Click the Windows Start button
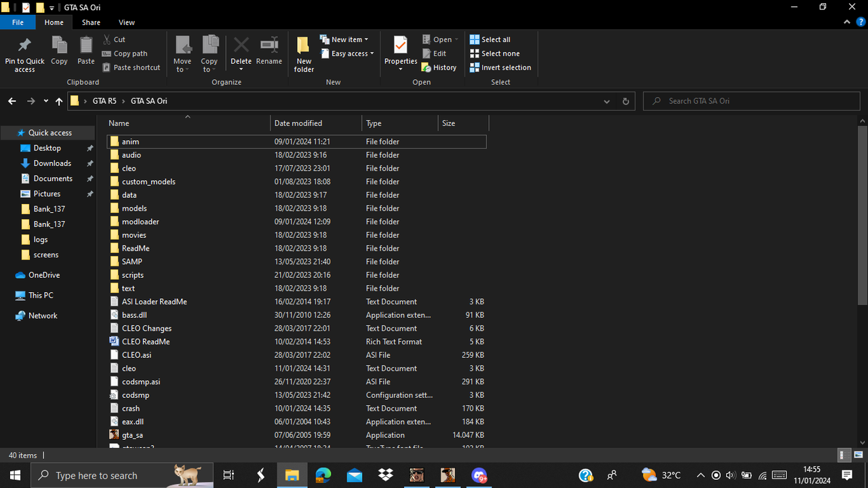The height and width of the screenshot is (488, 868). coord(15,475)
